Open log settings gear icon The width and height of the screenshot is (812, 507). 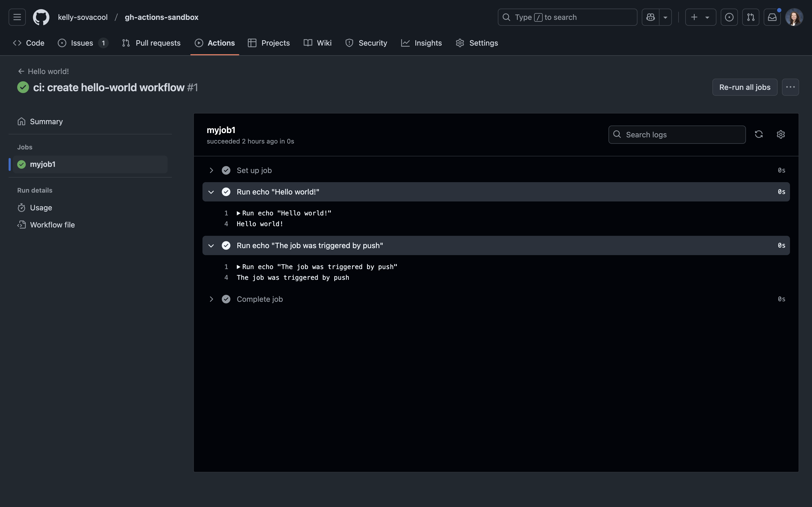coord(781,134)
